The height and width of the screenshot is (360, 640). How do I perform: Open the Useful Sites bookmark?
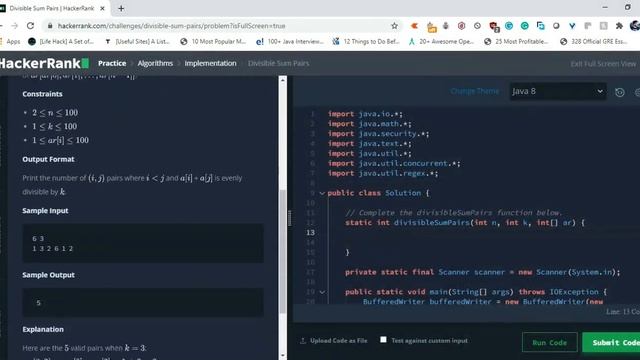[x=137, y=41]
